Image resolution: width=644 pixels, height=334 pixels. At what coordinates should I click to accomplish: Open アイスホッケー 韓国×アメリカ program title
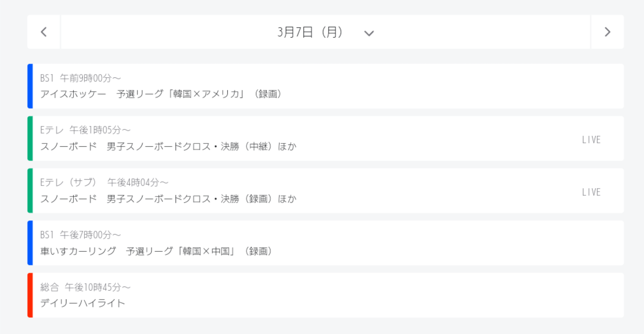(x=161, y=94)
